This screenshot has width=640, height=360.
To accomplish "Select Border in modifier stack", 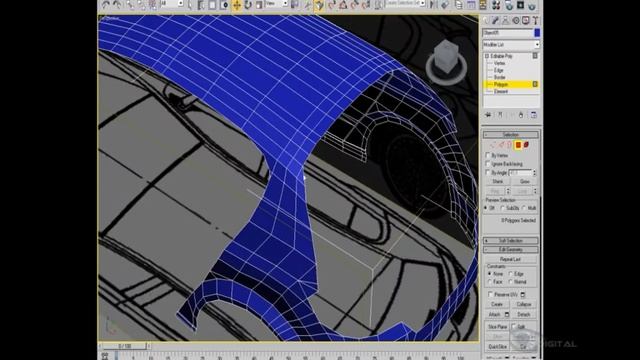I will pos(500,77).
